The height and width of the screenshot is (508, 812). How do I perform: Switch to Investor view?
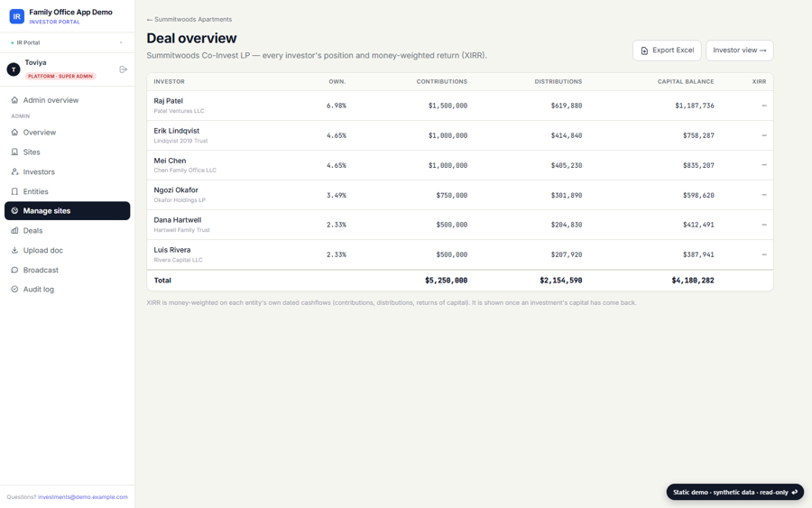(x=740, y=51)
